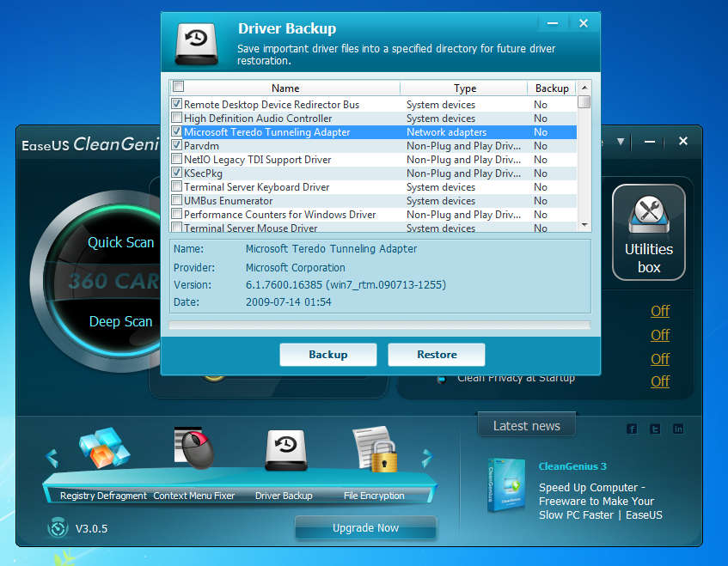This screenshot has height=566, width=728.
Task: Check Performance Counters for Windows Driver
Action: 176,214
